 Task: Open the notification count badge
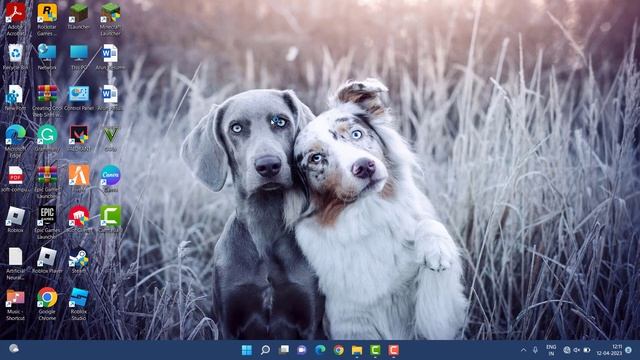point(629,350)
